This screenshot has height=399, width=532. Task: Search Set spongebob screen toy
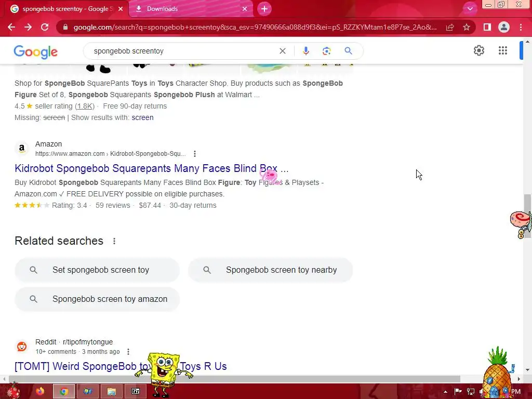tap(97, 270)
